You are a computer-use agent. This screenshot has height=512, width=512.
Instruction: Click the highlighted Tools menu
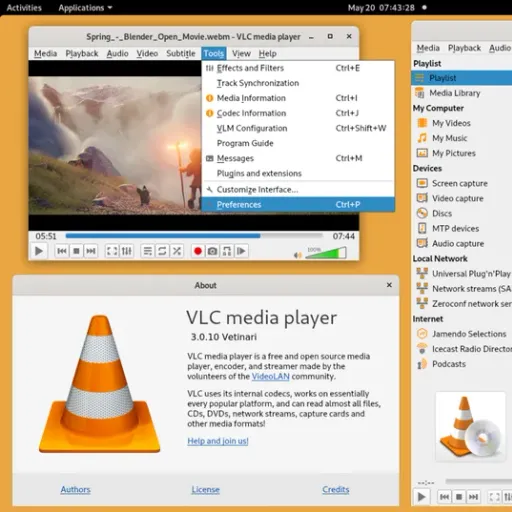coord(214,53)
